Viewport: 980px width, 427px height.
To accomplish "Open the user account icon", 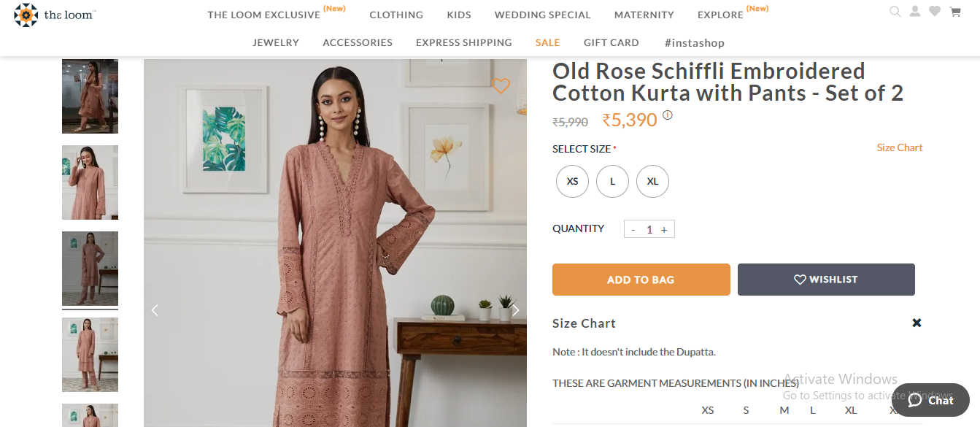I will (914, 12).
